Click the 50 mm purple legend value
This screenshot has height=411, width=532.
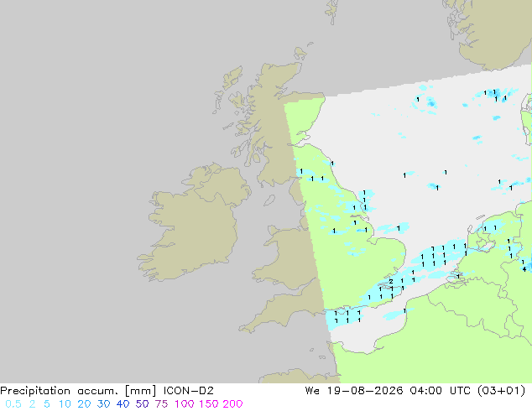coord(142,404)
